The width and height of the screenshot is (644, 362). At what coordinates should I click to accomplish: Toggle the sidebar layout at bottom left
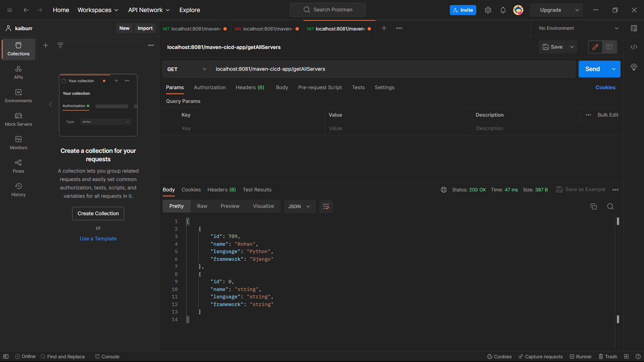[6, 356]
